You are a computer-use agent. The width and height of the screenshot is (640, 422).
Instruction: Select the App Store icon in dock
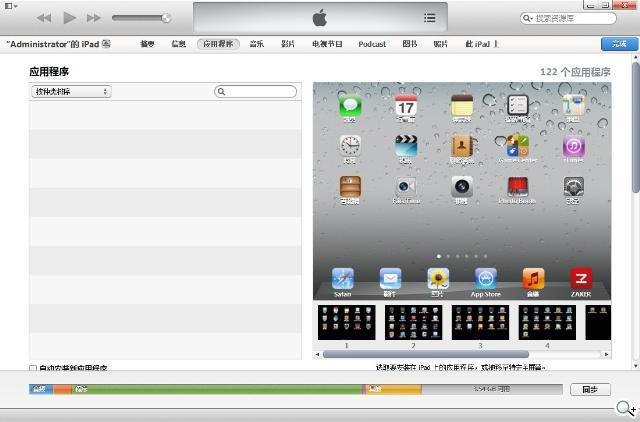[x=486, y=279]
